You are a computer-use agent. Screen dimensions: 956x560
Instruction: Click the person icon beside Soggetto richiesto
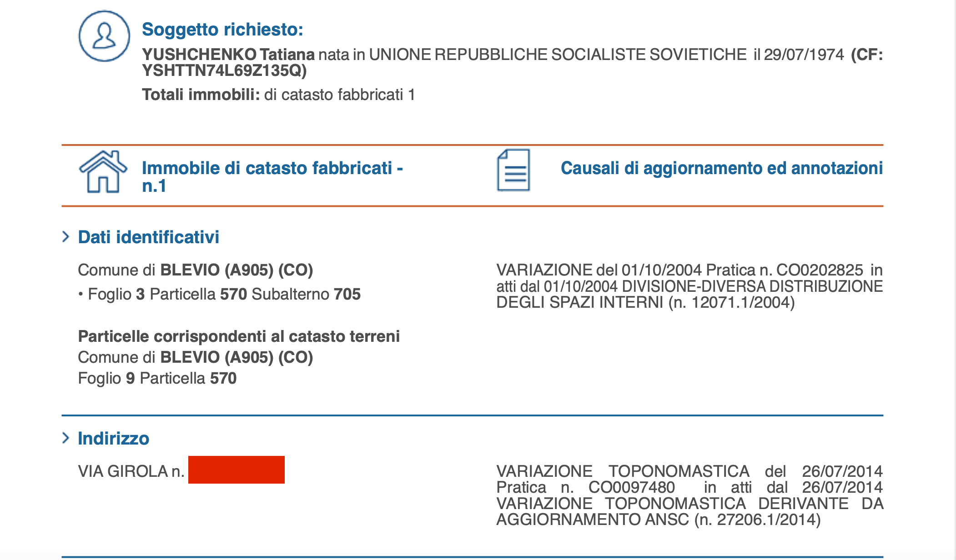coord(104,36)
